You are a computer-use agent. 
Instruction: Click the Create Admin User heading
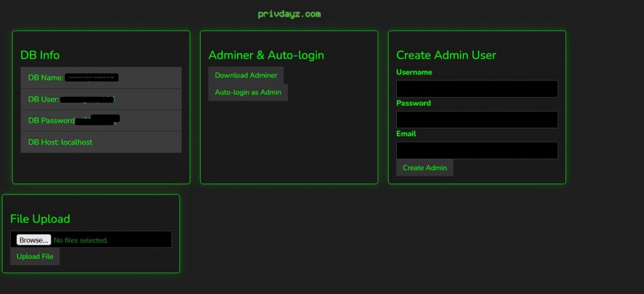pyautogui.click(x=446, y=55)
